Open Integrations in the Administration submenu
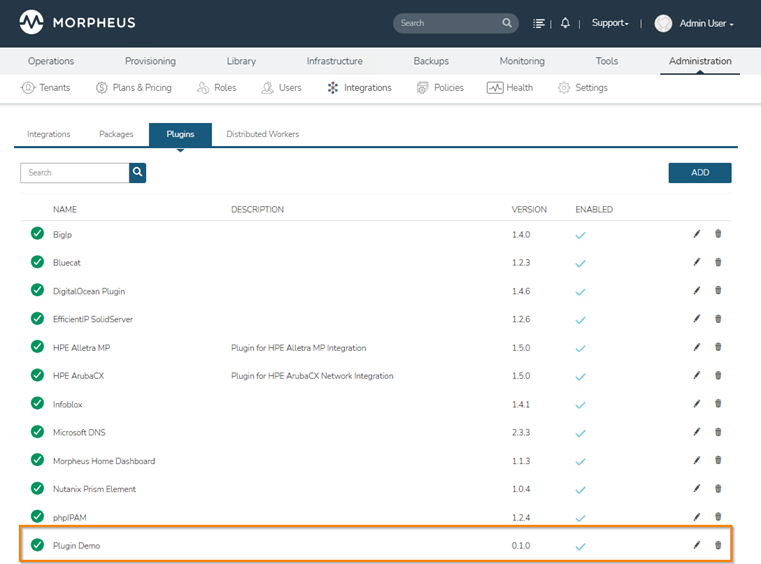The width and height of the screenshot is (761, 564). [359, 88]
